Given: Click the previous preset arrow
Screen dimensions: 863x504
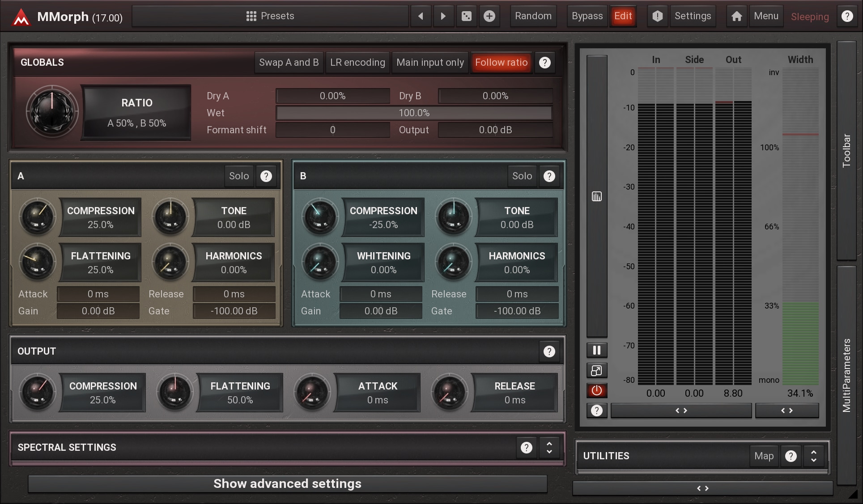Looking at the screenshot, I should tap(421, 16).
